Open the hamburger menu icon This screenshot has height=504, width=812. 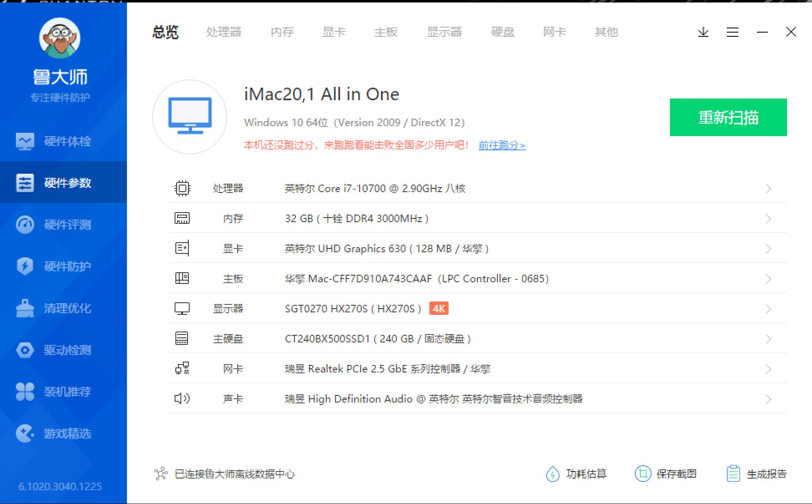click(733, 32)
